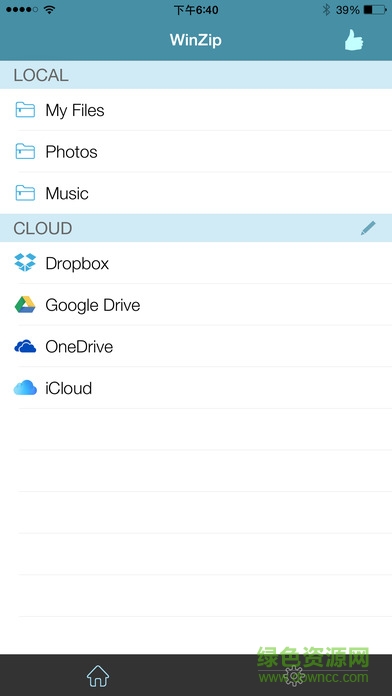This screenshot has height=696, width=392.
Task: Click the LOCAL section header
Action: click(196, 75)
